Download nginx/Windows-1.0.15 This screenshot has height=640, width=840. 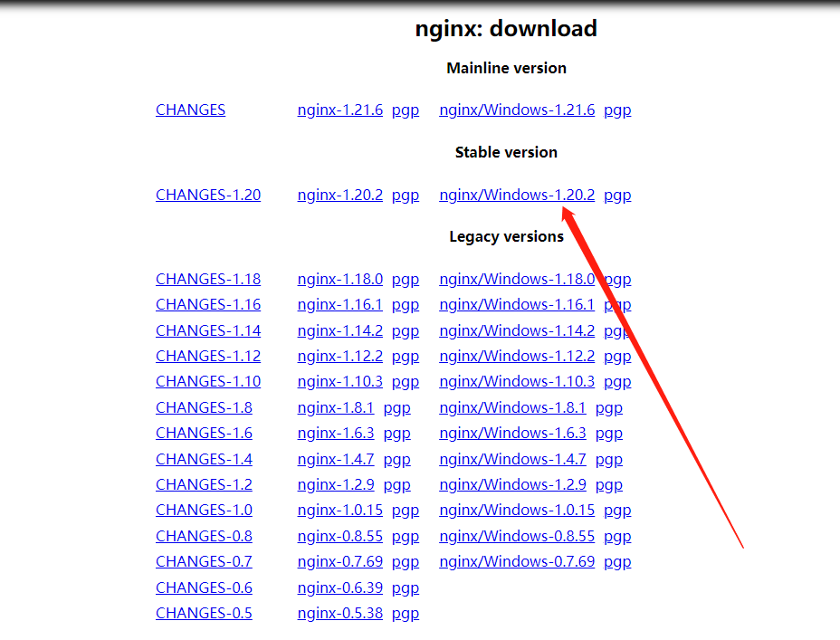pyautogui.click(x=517, y=510)
